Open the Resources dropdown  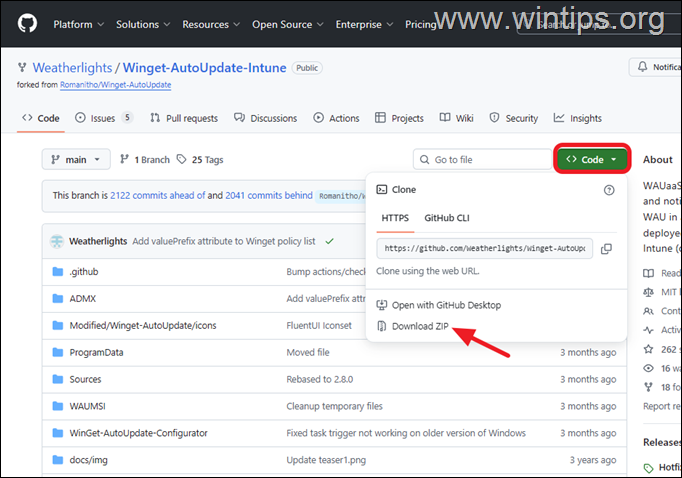[211, 24]
